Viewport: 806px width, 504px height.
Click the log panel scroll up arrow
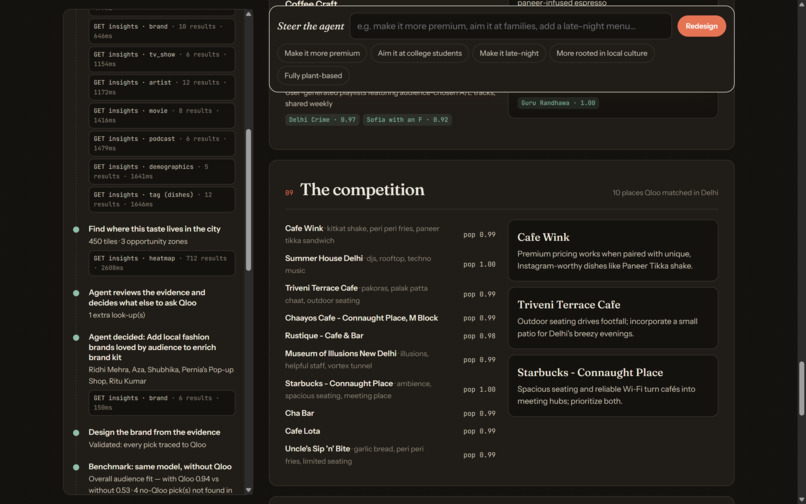coord(248,14)
